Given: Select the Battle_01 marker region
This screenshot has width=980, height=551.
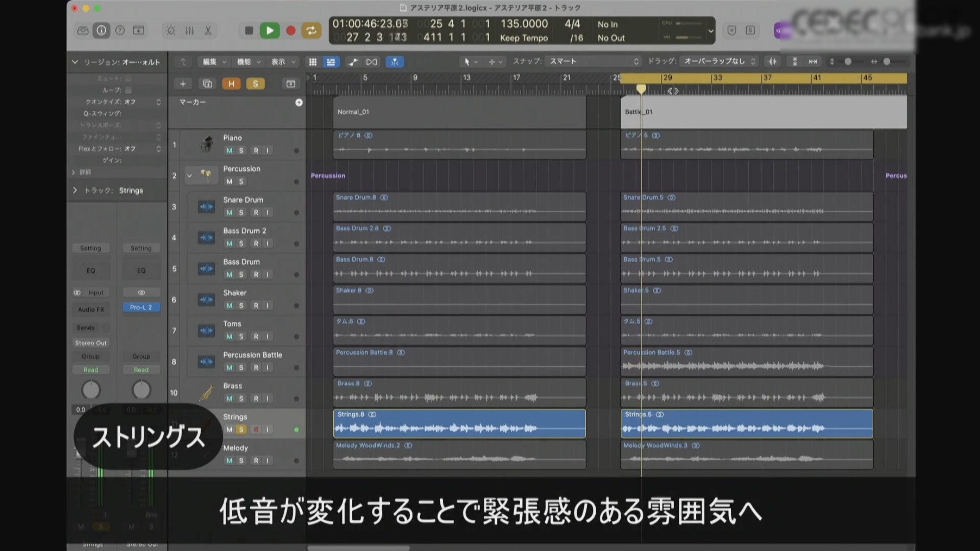Looking at the screenshot, I should click(763, 112).
